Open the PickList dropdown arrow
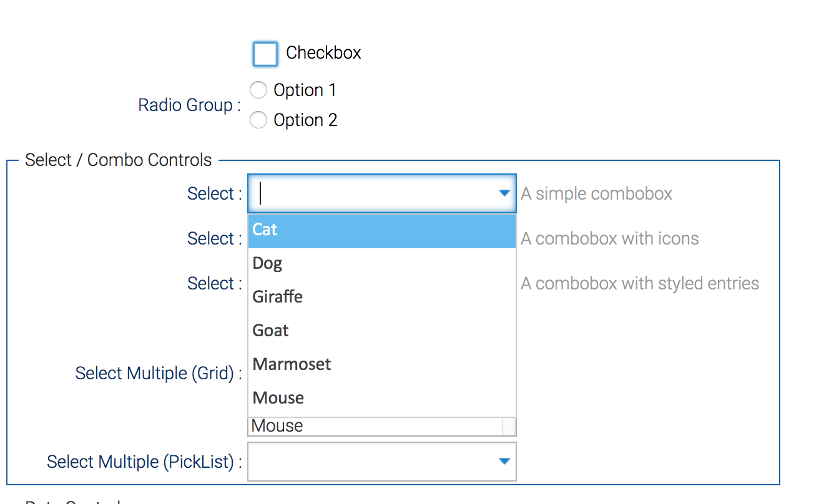This screenshot has height=504, width=824. (x=504, y=462)
